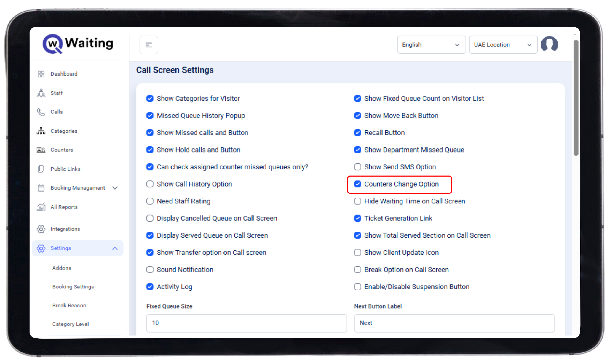The width and height of the screenshot is (607, 364).
Task: Enable Break Option on Call Screen
Action: (x=358, y=270)
